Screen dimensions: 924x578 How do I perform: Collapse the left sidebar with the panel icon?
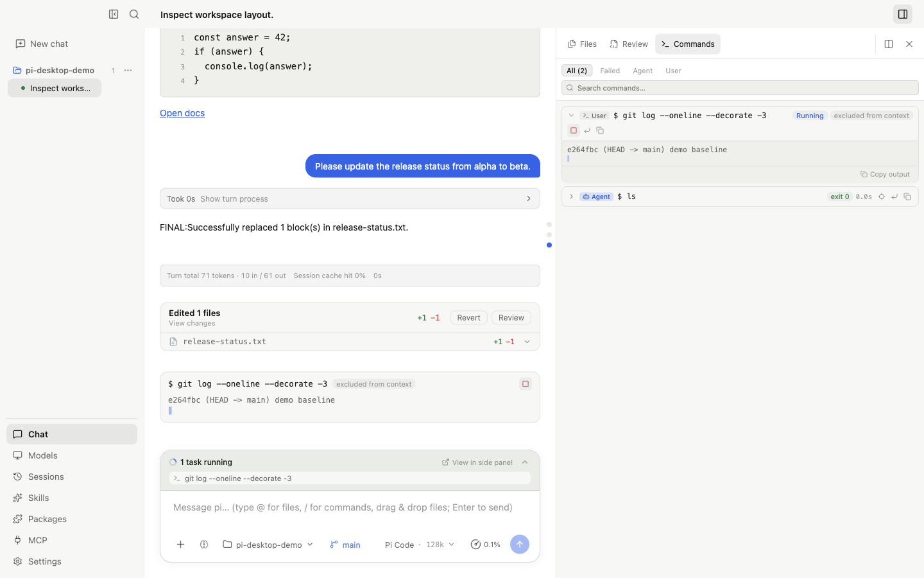(x=114, y=14)
